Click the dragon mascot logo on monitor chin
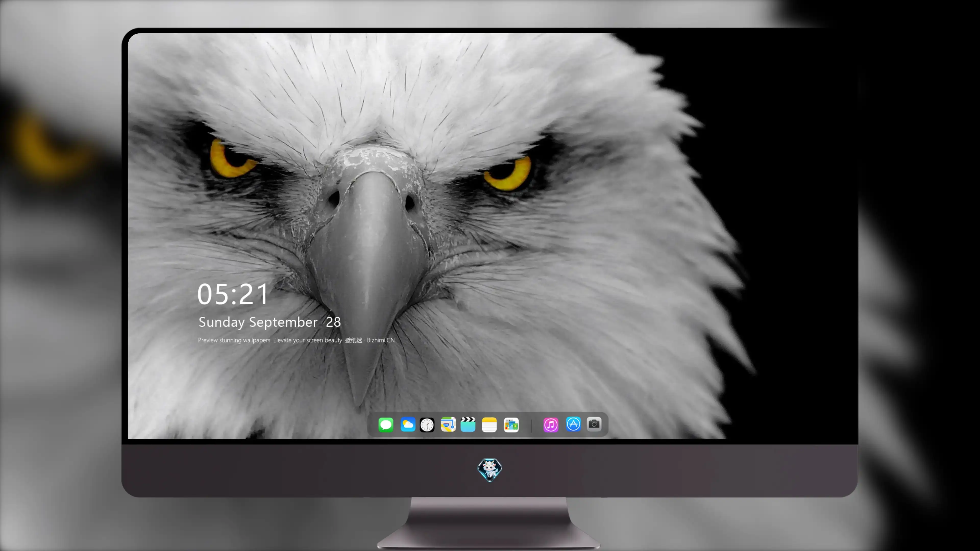The image size is (980, 551). click(490, 470)
